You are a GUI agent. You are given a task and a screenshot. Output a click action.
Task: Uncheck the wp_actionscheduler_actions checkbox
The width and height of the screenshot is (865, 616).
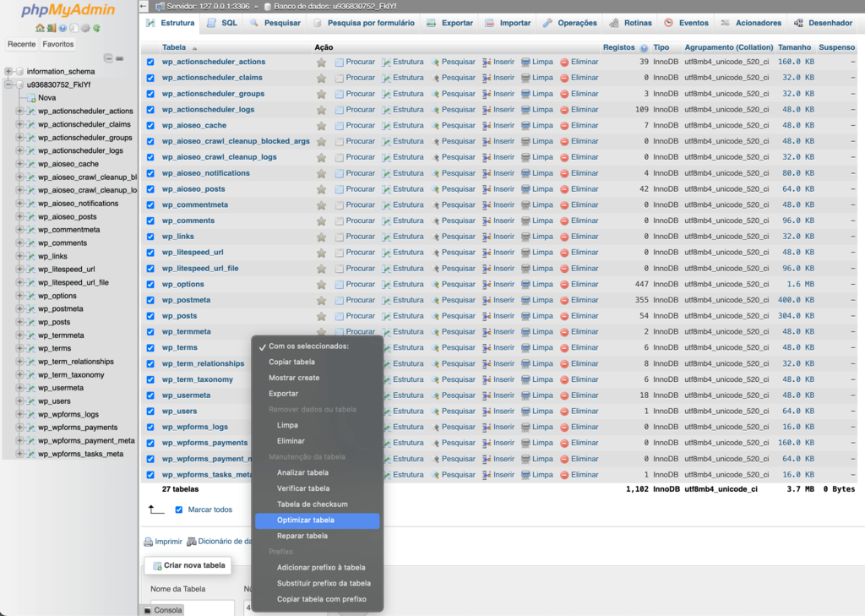(150, 63)
